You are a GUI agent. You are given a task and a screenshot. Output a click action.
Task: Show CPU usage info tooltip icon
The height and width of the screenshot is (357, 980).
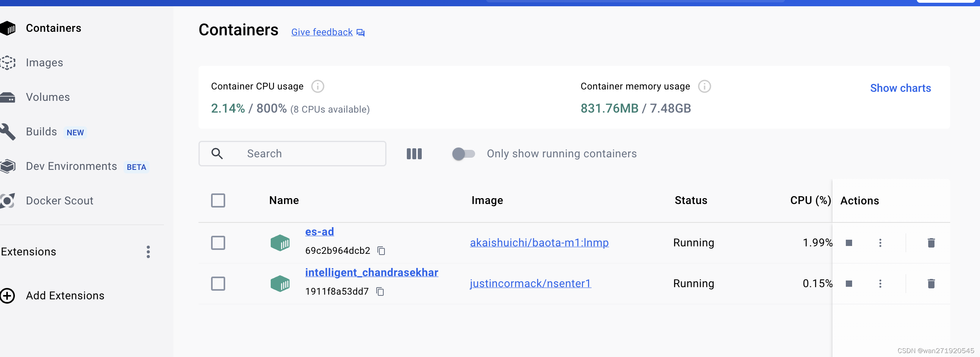(318, 86)
